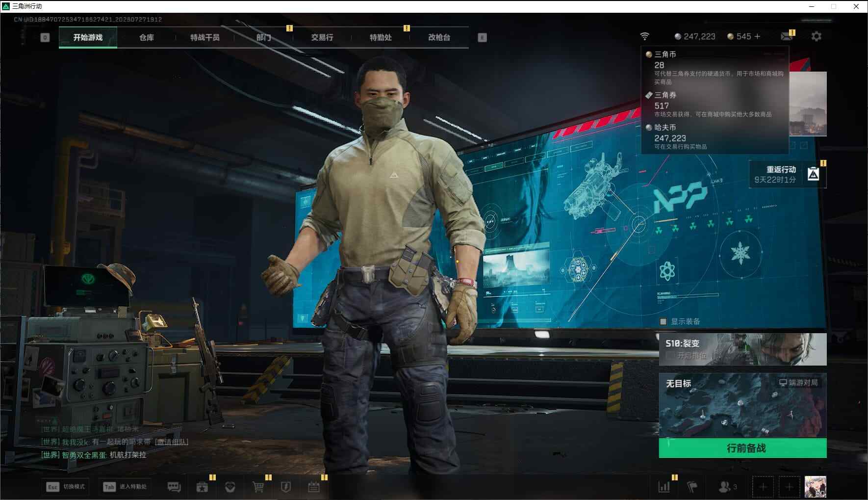Open the calendar events icon

(x=314, y=487)
